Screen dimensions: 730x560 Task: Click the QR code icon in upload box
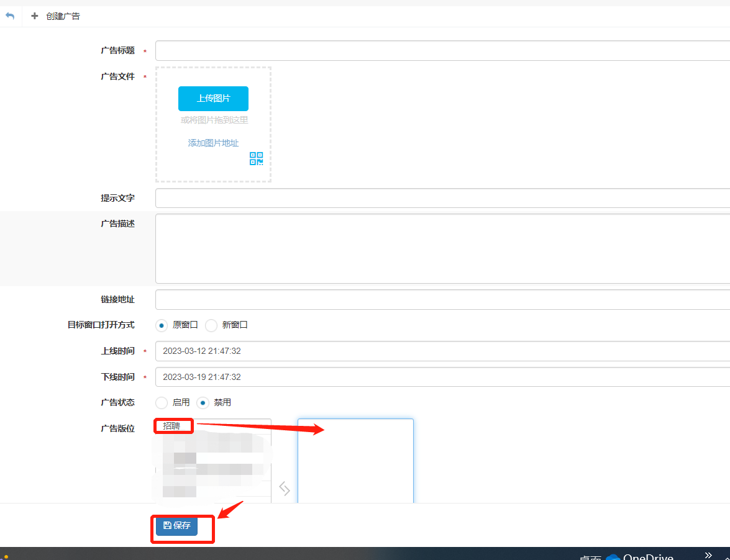256,158
